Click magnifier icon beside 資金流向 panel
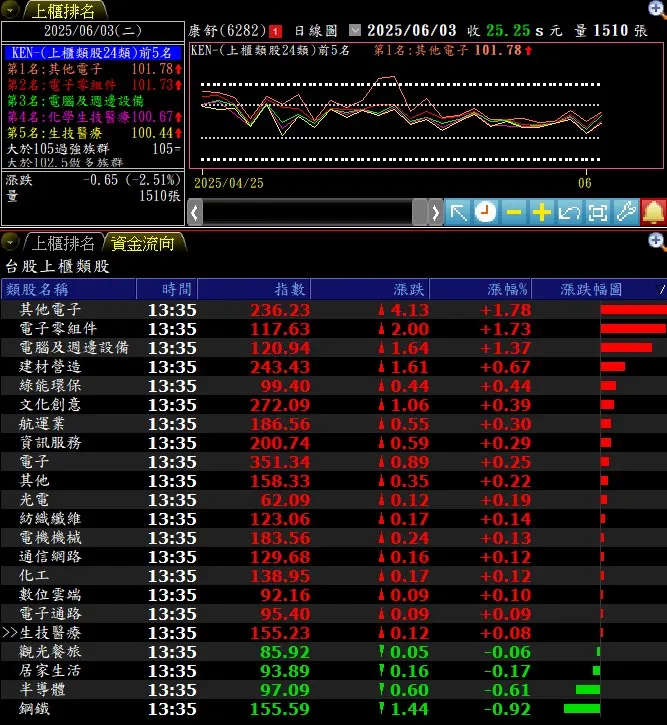This screenshot has width=667, height=725. [657, 241]
